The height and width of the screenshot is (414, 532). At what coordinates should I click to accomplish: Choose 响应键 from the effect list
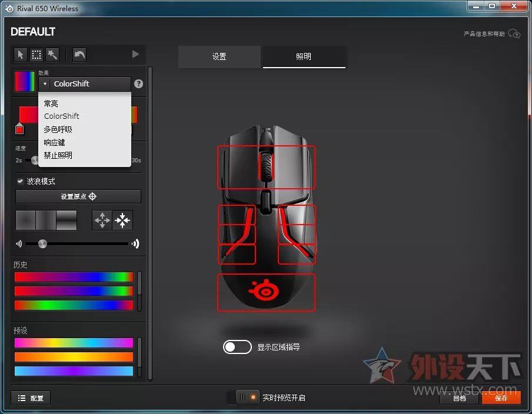click(54, 142)
